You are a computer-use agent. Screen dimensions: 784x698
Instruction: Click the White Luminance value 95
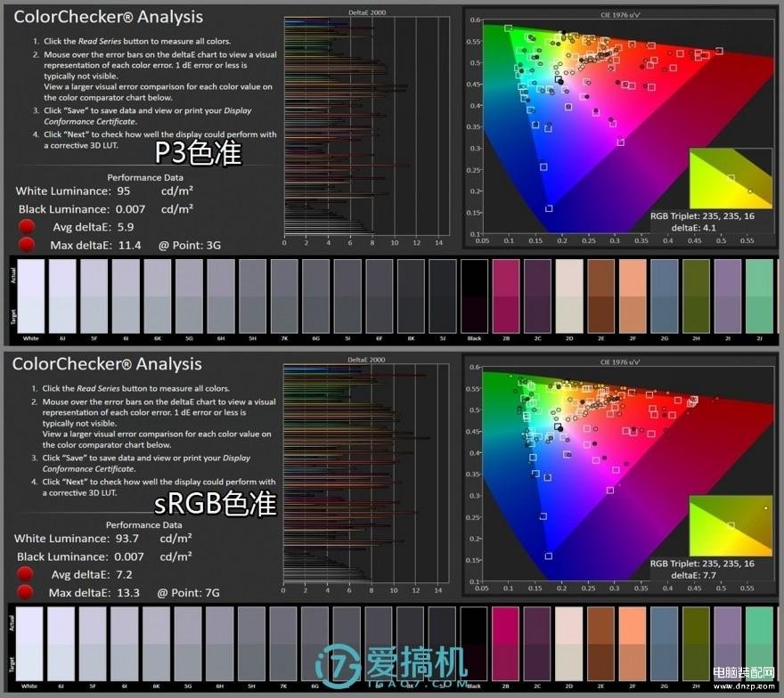[x=124, y=191]
